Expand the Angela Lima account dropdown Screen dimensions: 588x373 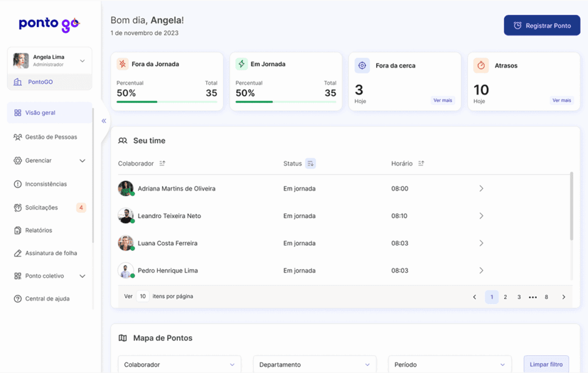point(82,61)
